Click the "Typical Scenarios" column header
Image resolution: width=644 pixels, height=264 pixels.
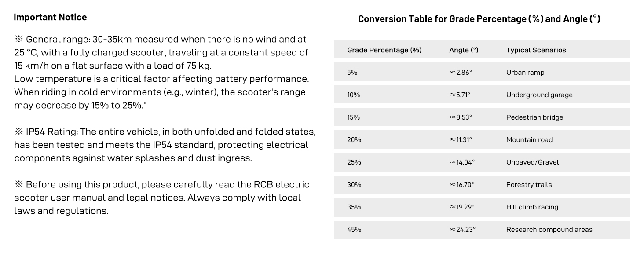pos(536,50)
